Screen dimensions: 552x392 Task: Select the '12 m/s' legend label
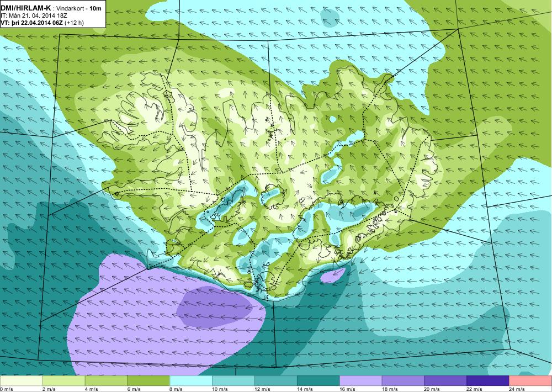pos(263,389)
